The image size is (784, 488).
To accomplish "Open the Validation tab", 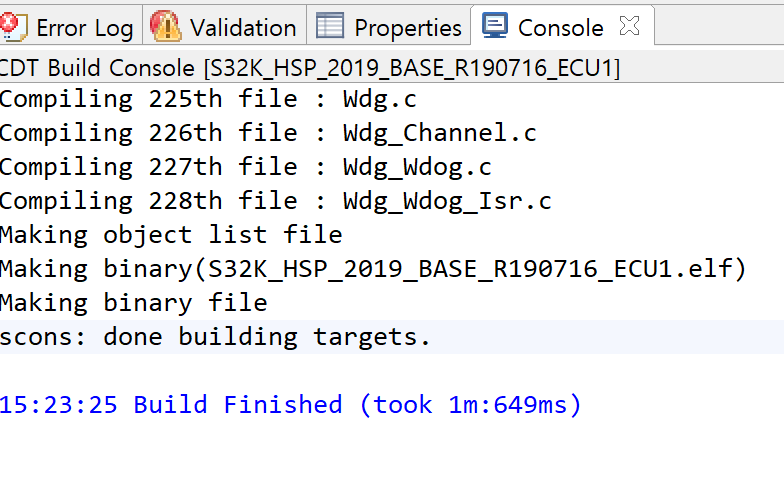I will coord(242,28).
